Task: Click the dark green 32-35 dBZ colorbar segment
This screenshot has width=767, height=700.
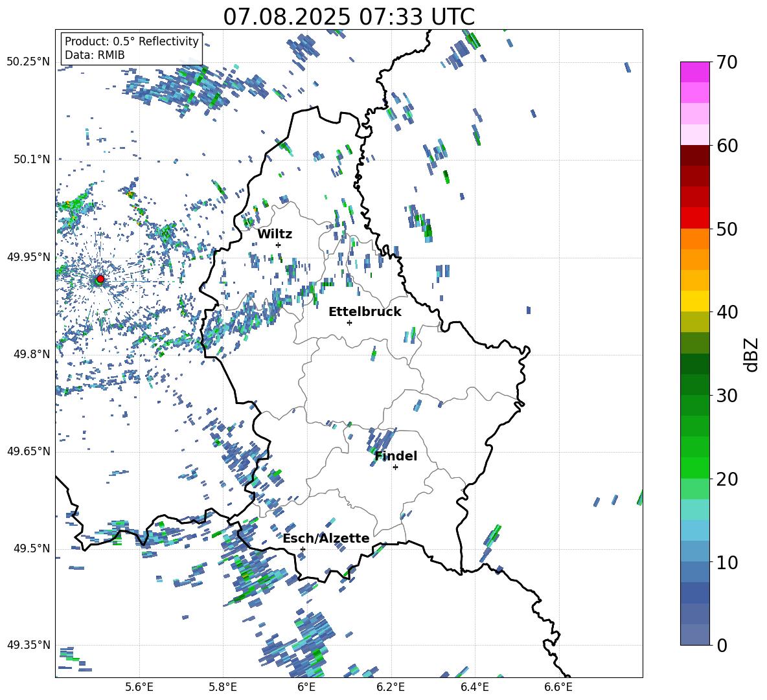Action: point(695,364)
